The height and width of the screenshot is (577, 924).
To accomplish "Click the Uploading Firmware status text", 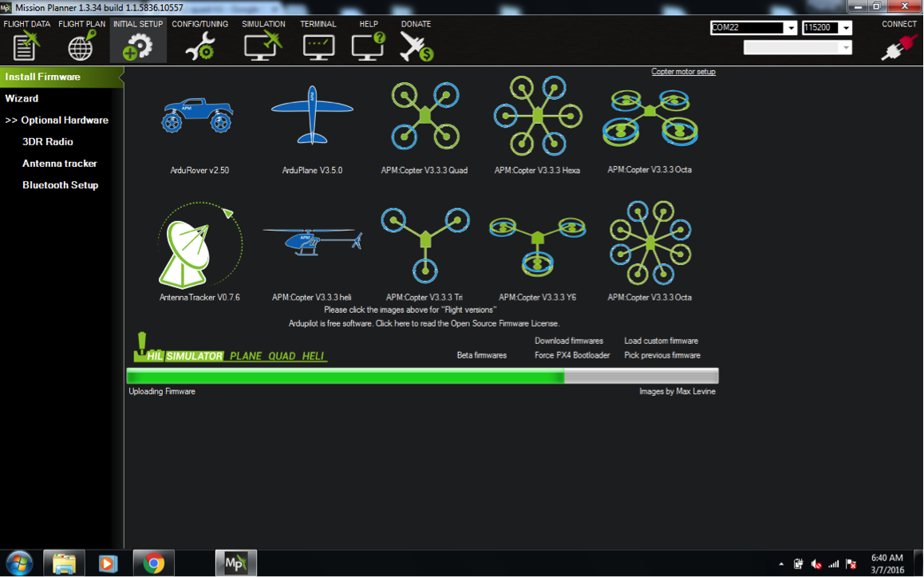I will coord(162,391).
